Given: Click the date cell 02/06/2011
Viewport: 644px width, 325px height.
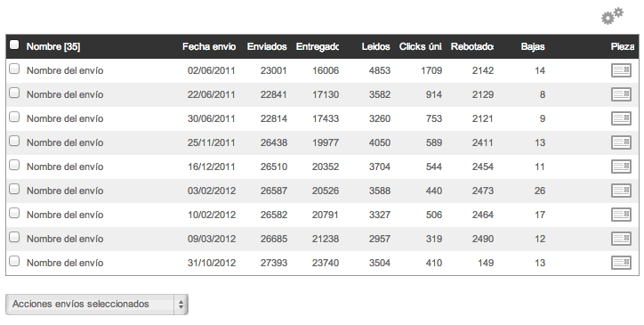Looking at the screenshot, I should point(212,70).
